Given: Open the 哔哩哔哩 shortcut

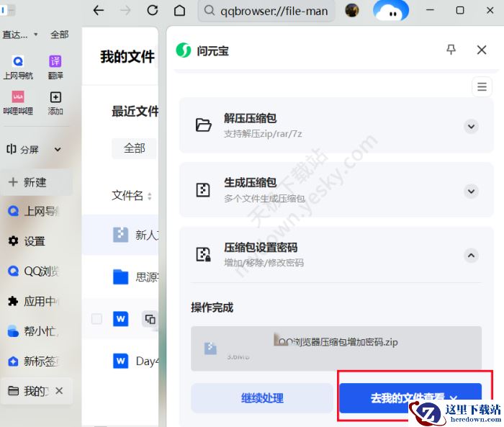Looking at the screenshot, I should (x=18, y=103).
